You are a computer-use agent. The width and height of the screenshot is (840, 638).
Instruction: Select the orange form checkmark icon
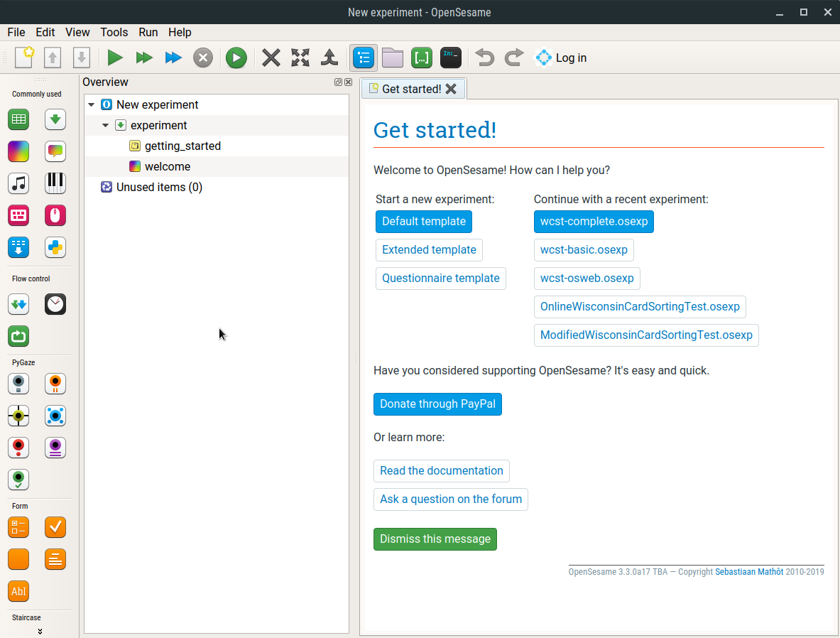(55, 527)
